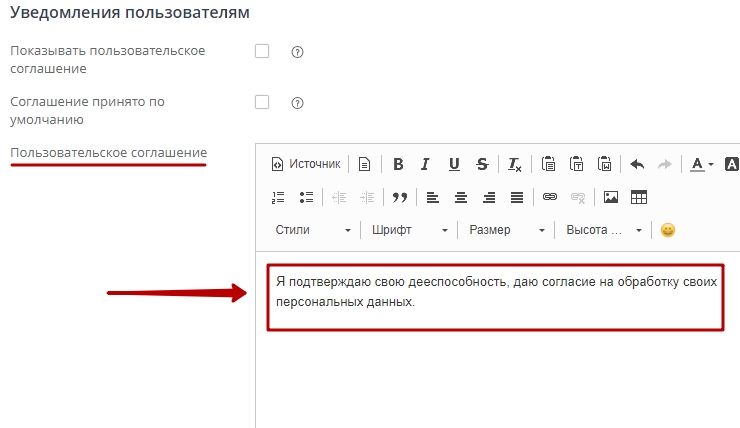The height and width of the screenshot is (428, 740).
Task: Click the new page template icon
Action: (364, 164)
